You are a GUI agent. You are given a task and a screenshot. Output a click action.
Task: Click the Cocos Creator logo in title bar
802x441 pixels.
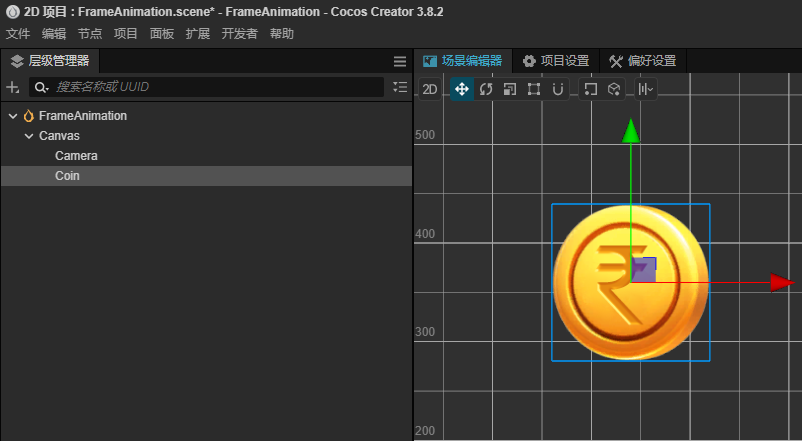tap(13, 12)
